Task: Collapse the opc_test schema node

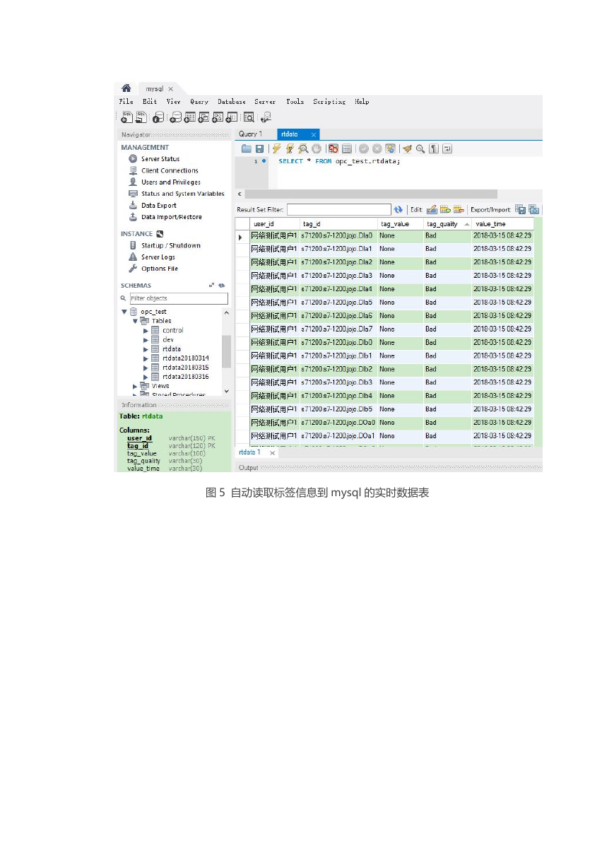Action: click(x=124, y=312)
